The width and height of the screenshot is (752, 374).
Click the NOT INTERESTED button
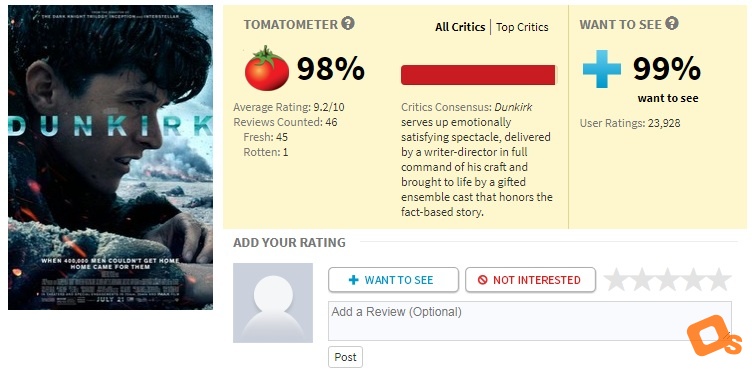[530, 280]
